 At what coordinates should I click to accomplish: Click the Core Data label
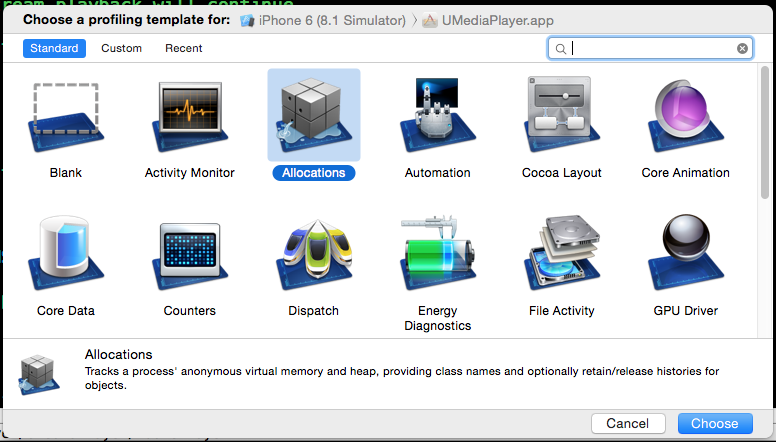tap(66, 311)
